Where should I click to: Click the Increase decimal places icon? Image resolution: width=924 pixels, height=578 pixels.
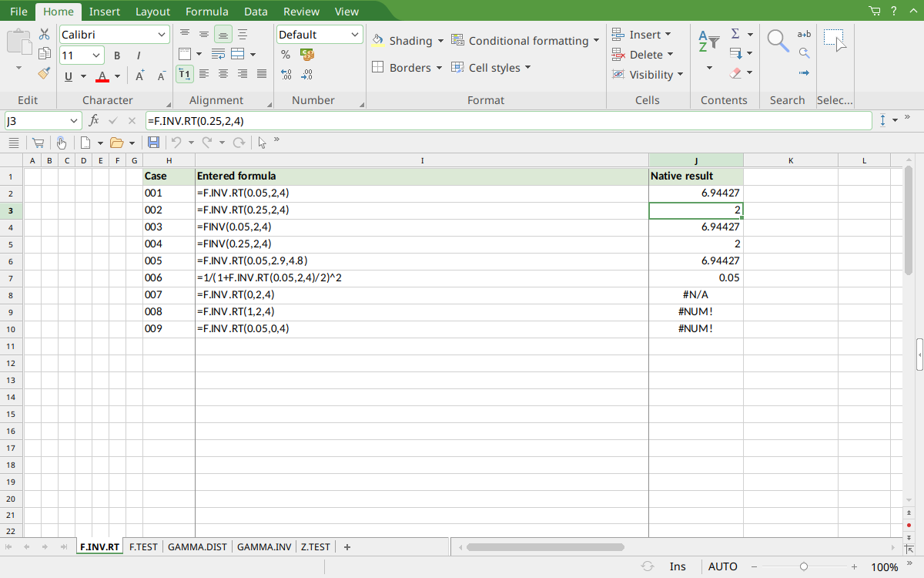[286, 75]
